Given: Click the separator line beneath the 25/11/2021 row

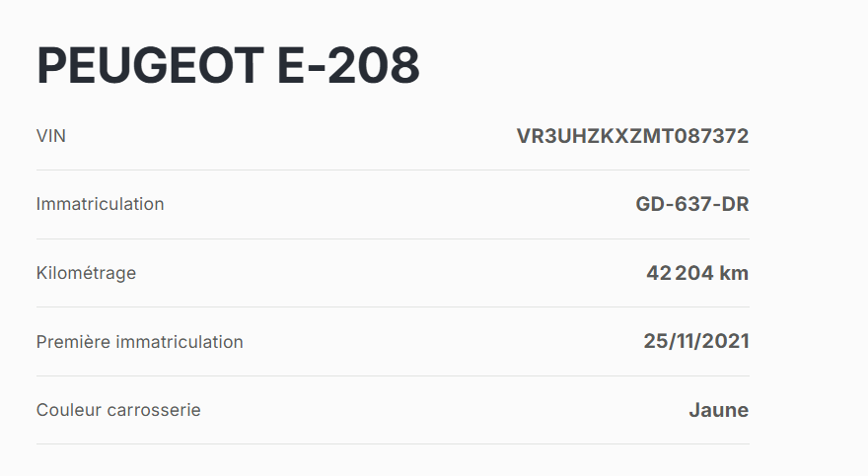Looking at the screenshot, I should pyautogui.click(x=393, y=375).
